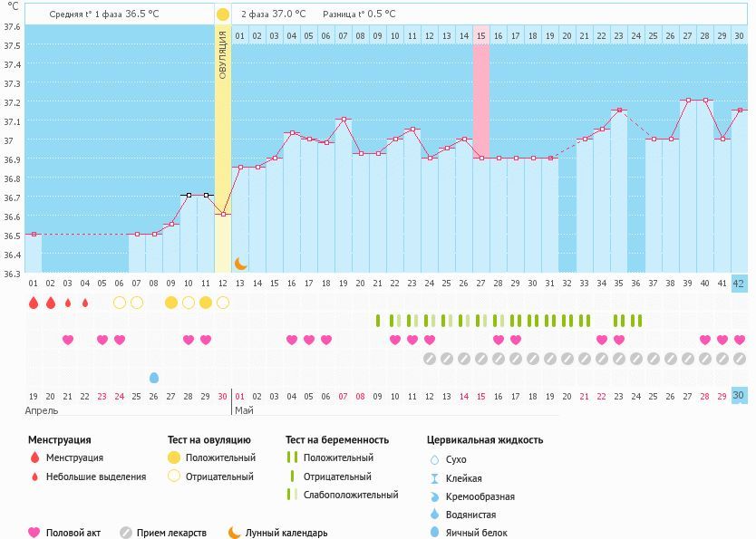Click the small spotting drop on cycle day 04
Image resolution: width=756 pixels, height=539 pixels.
[85, 303]
